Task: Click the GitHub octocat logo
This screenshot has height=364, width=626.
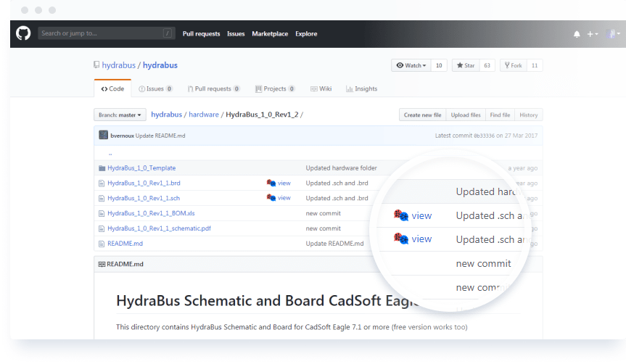Action: tap(23, 33)
